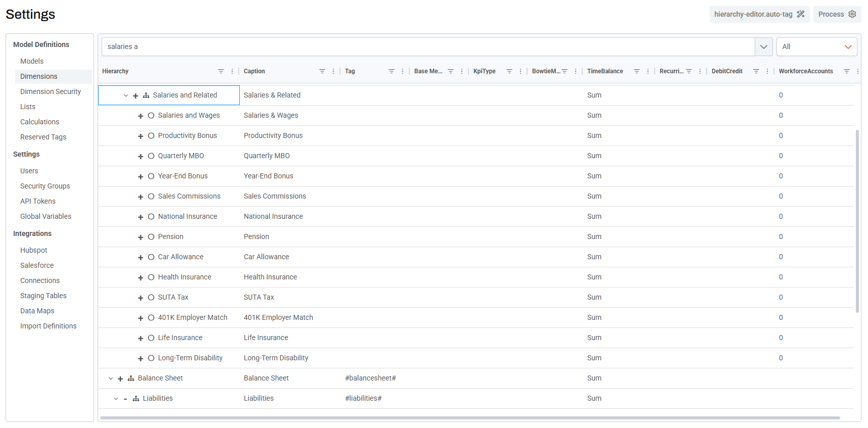The image size is (868, 428).
Task: Open filter icon on KpiType column
Action: pos(509,71)
